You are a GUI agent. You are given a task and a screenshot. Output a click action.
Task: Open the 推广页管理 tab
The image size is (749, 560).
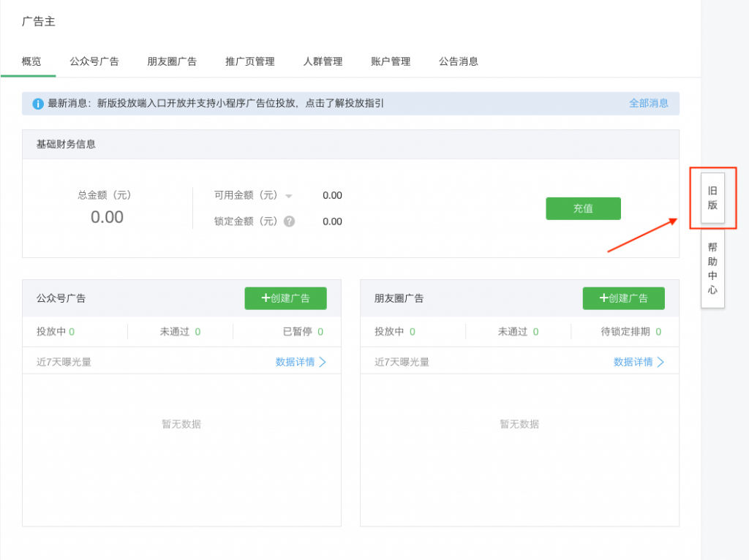[250, 61]
